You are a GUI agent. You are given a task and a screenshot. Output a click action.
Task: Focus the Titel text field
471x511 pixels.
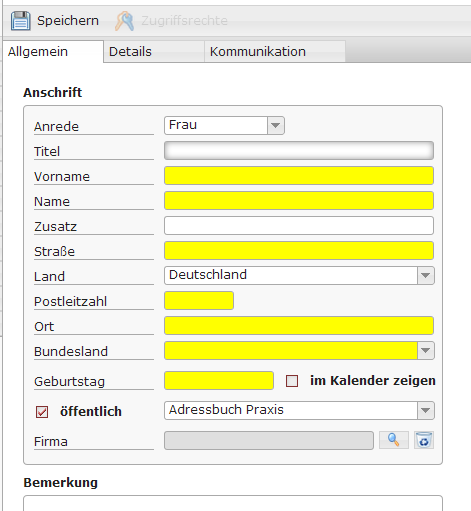point(299,151)
